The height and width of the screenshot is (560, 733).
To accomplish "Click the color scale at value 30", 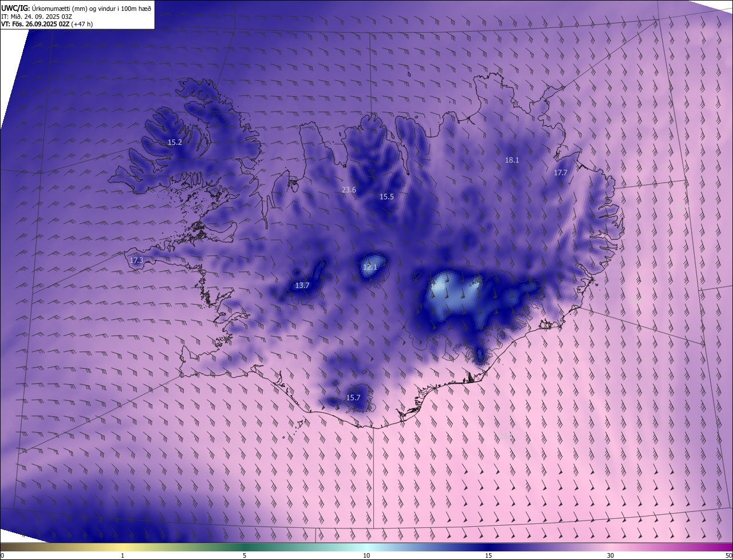I will (610, 555).
